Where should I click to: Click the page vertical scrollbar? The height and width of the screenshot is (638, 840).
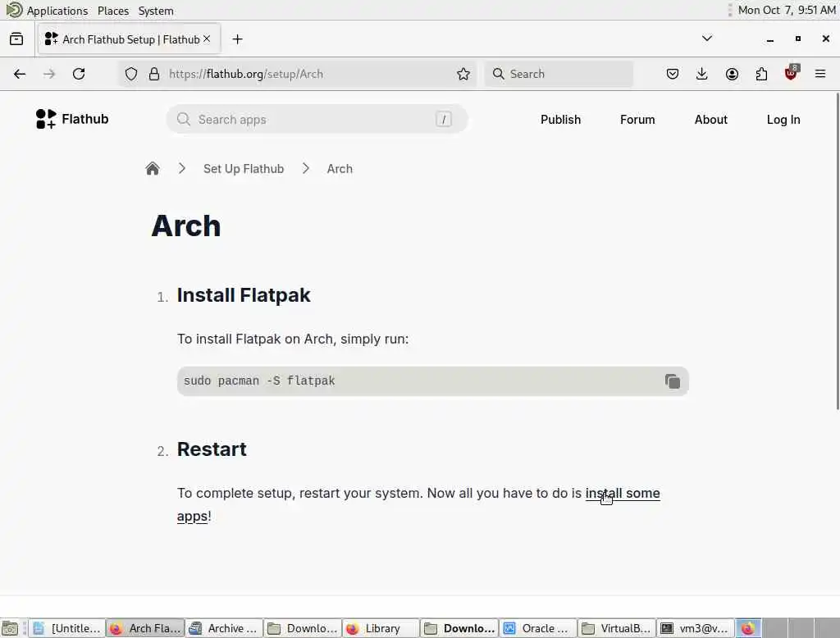837,252
